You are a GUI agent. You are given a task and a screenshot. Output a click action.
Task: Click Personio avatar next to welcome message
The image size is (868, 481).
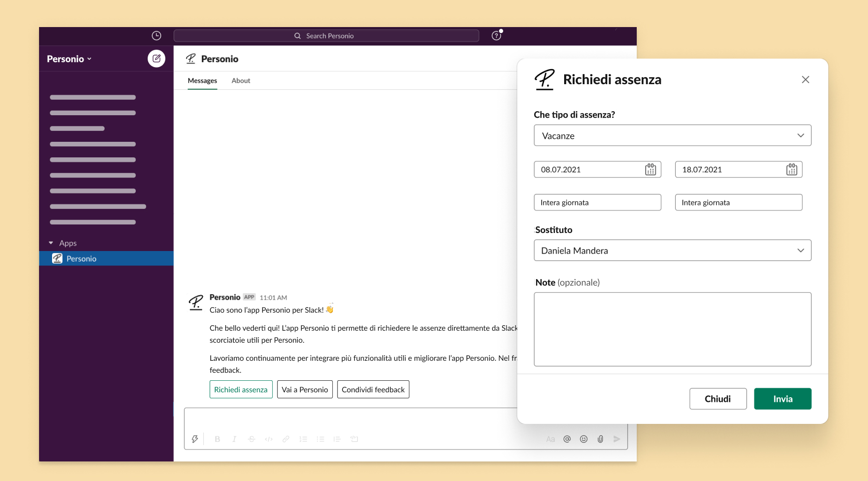196,303
